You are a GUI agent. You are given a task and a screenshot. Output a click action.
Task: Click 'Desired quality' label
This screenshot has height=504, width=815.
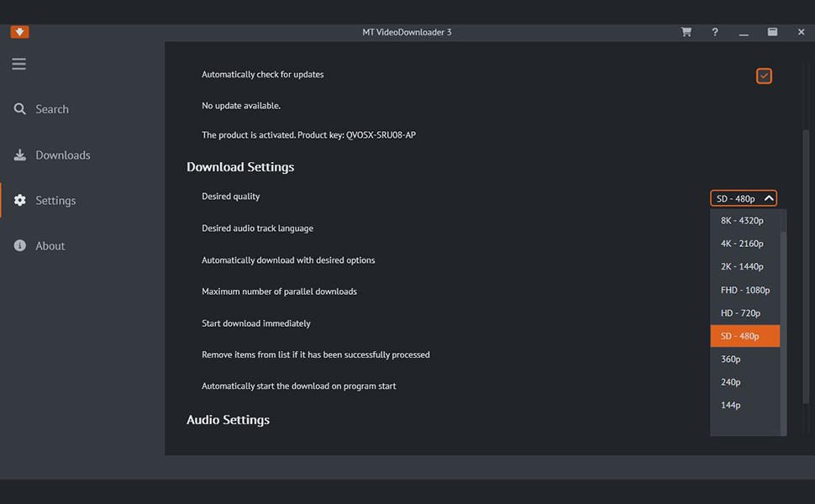[x=230, y=197]
